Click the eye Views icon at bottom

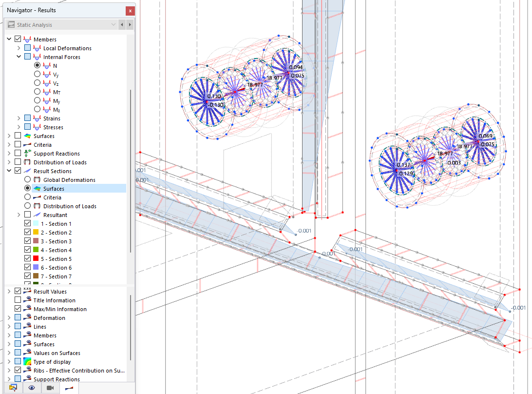pyautogui.click(x=32, y=387)
